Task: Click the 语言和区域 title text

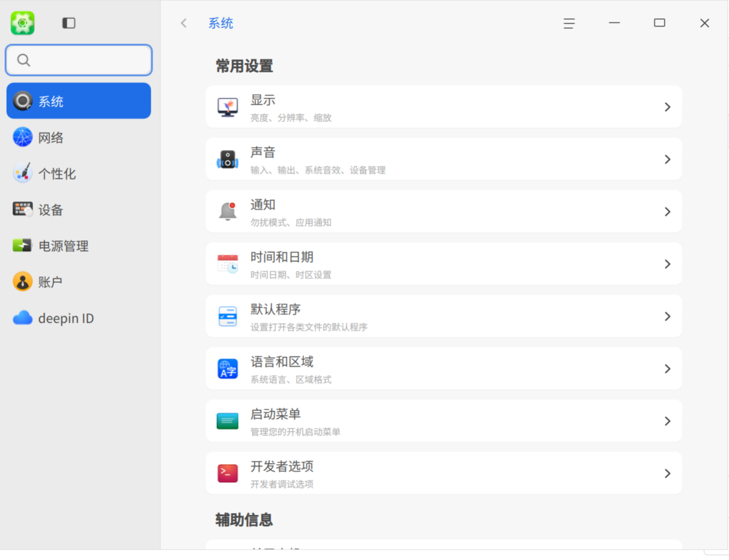Action: (282, 362)
